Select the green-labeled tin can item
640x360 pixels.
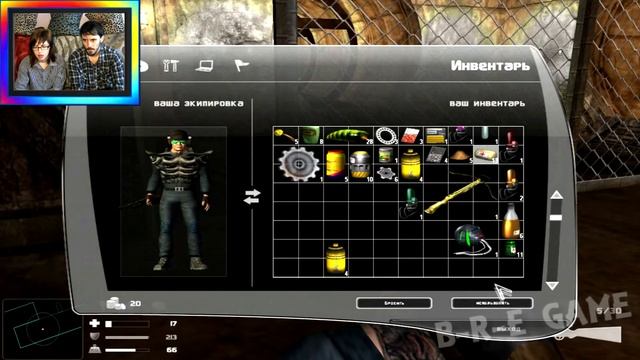[x=386, y=155]
